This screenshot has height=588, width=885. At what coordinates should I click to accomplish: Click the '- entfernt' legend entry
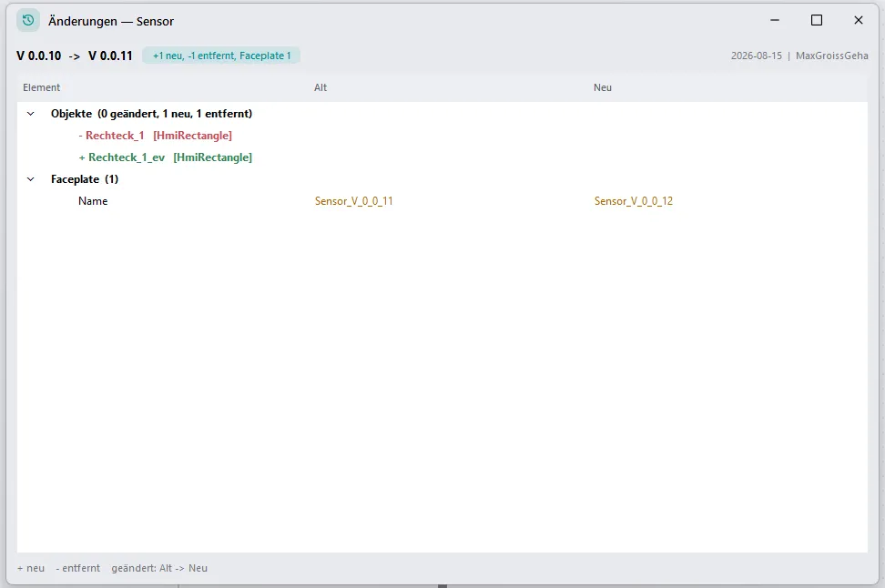pyautogui.click(x=78, y=568)
